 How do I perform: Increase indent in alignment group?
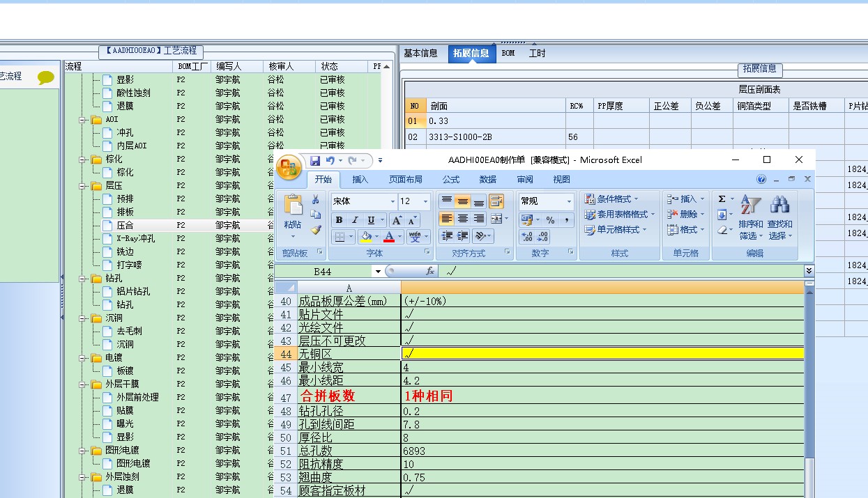[463, 236]
